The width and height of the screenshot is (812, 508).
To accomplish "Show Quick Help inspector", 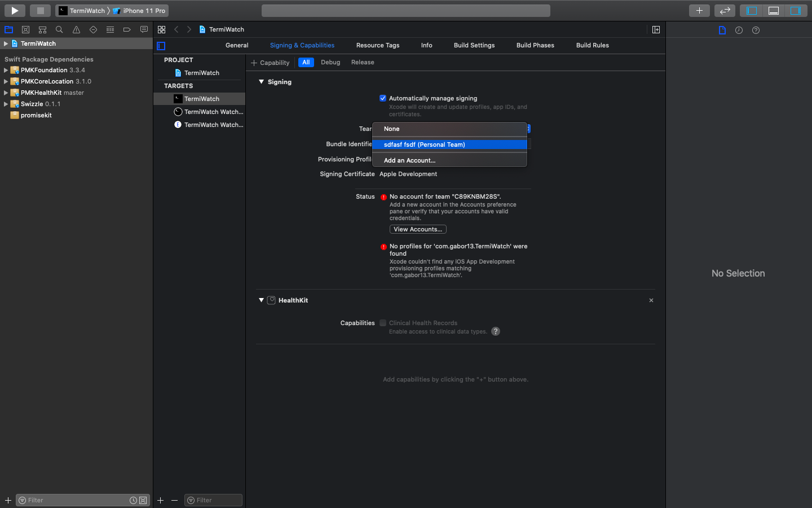I will point(756,30).
